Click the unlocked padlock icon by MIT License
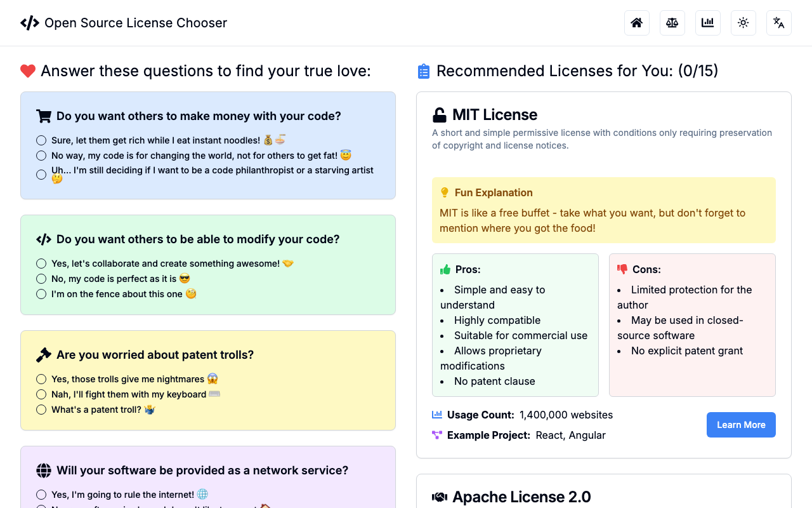The width and height of the screenshot is (812, 508). [x=439, y=115]
